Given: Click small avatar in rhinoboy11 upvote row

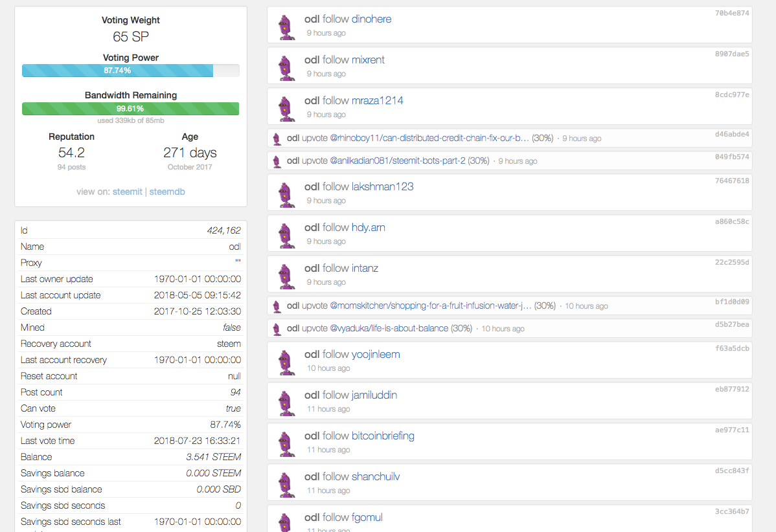Looking at the screenshot, I should (x=277, y=139).
